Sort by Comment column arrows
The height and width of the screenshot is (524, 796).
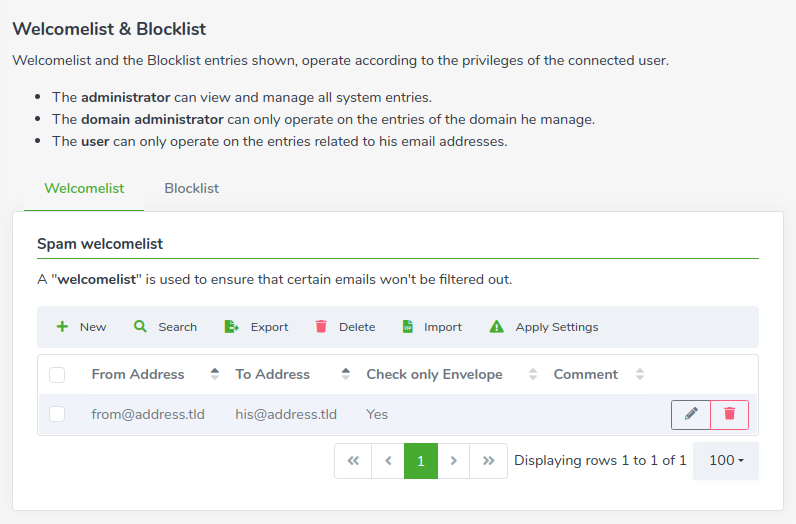click(640, 374)
